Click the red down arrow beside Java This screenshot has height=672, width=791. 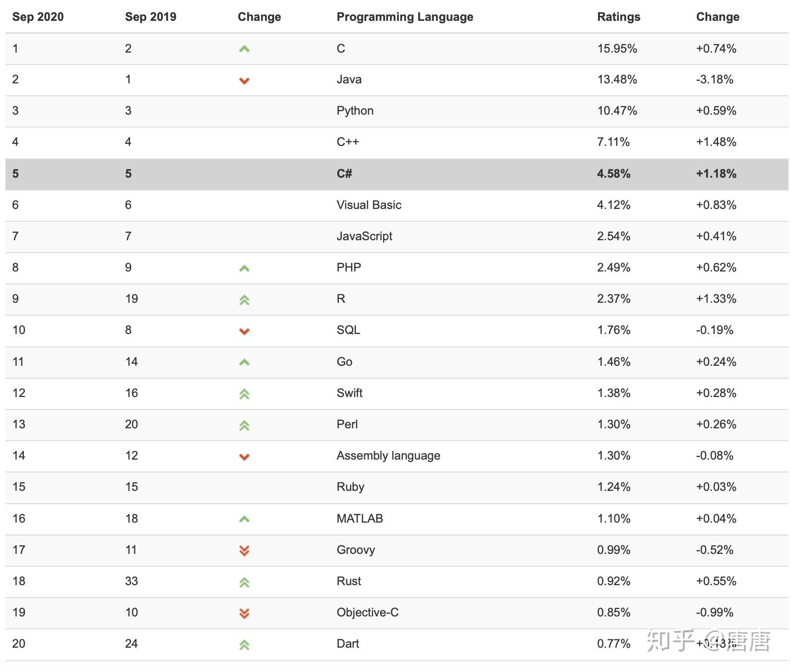[x=244, y=80]
